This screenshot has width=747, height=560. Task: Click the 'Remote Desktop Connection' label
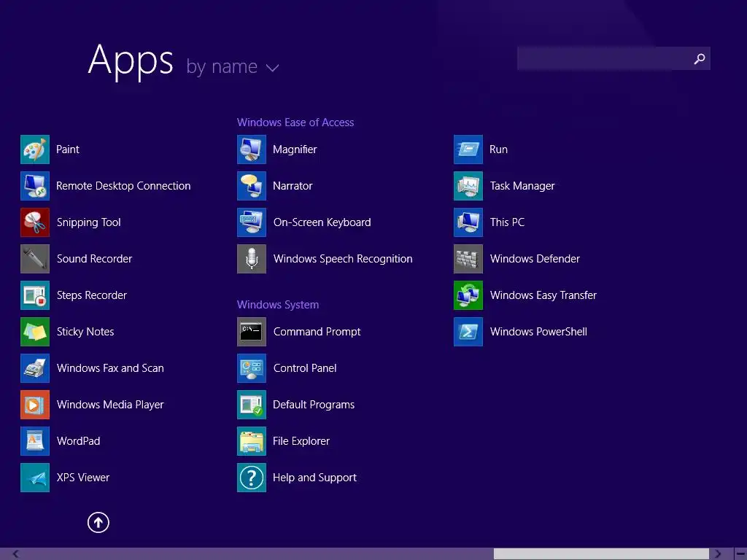click(123, 186)
